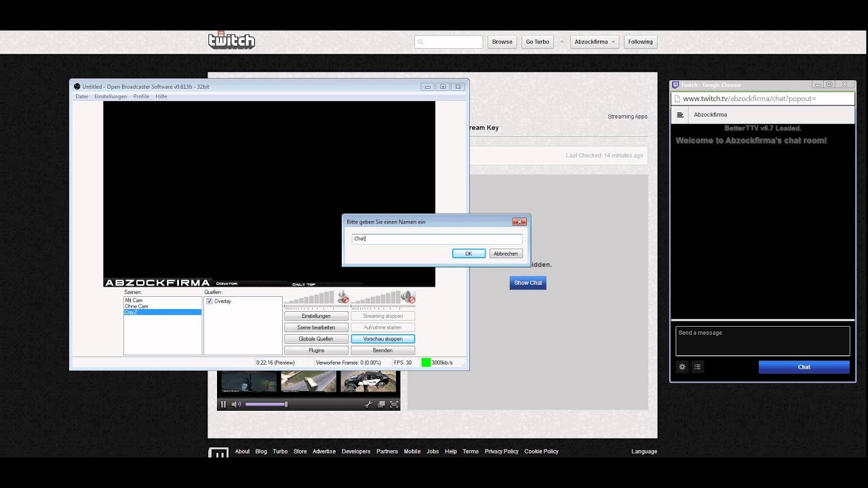Image resolution: width=868 pixels, height=488 pixels.
Task: Close the name entry dialog
Action: click(x=519, y=222)
